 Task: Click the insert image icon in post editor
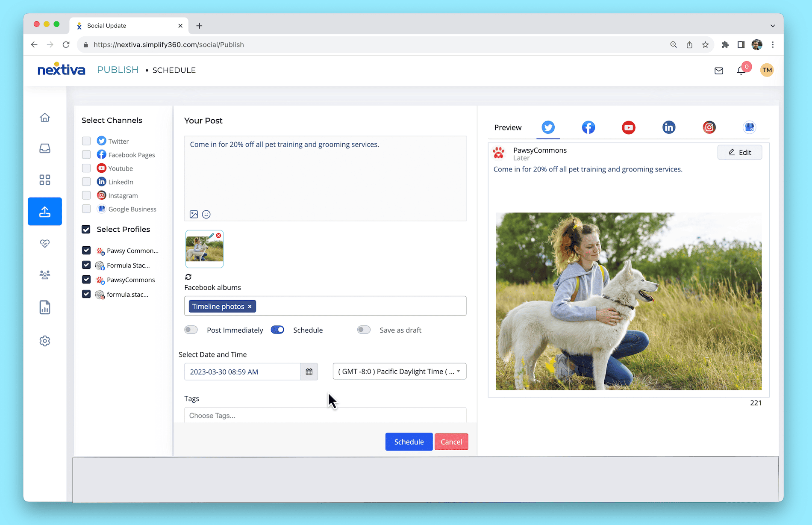(x=194, y=214)
